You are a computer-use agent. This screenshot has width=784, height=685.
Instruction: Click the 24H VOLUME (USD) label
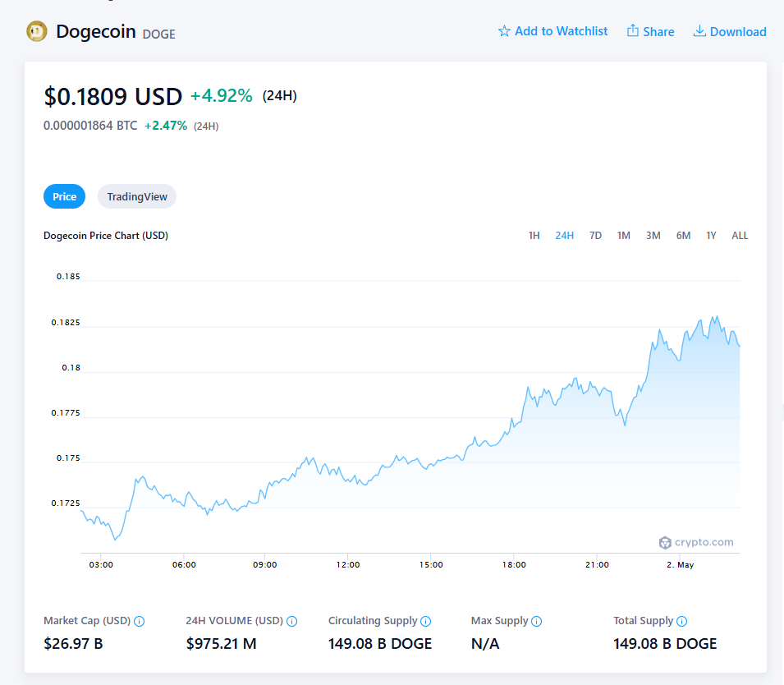pos(235,621)
